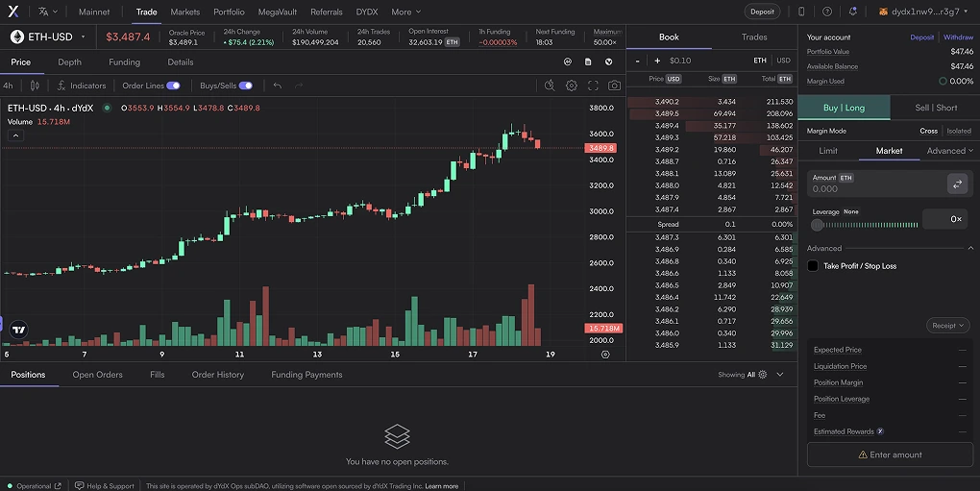Screen dimensions: 980x491
Task: Collapse the Advanced section
Action: 970,248
